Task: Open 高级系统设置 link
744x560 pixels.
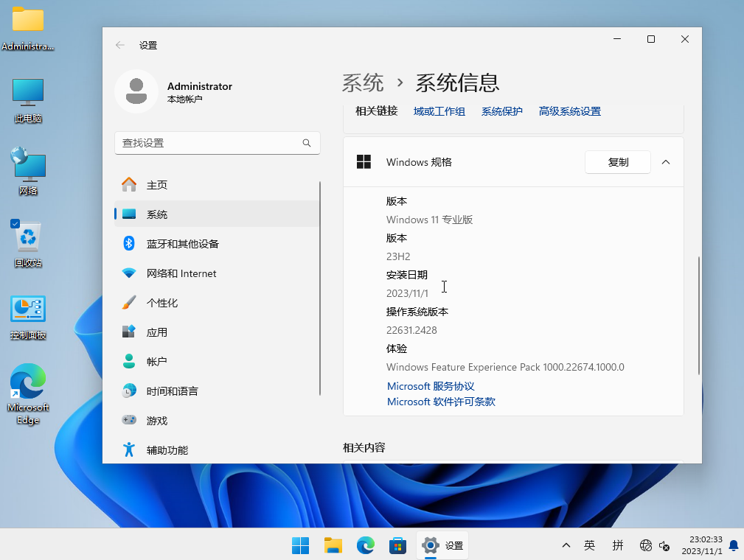Action: coord(569,111)
